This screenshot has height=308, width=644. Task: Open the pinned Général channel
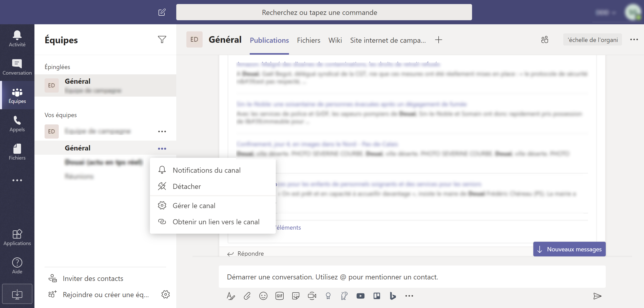point(105,85)
